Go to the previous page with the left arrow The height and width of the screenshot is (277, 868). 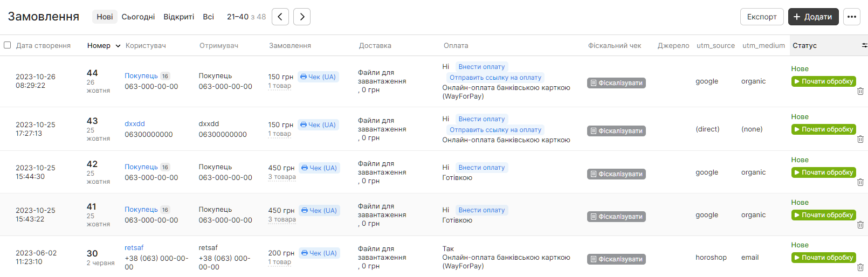[280, 17]
